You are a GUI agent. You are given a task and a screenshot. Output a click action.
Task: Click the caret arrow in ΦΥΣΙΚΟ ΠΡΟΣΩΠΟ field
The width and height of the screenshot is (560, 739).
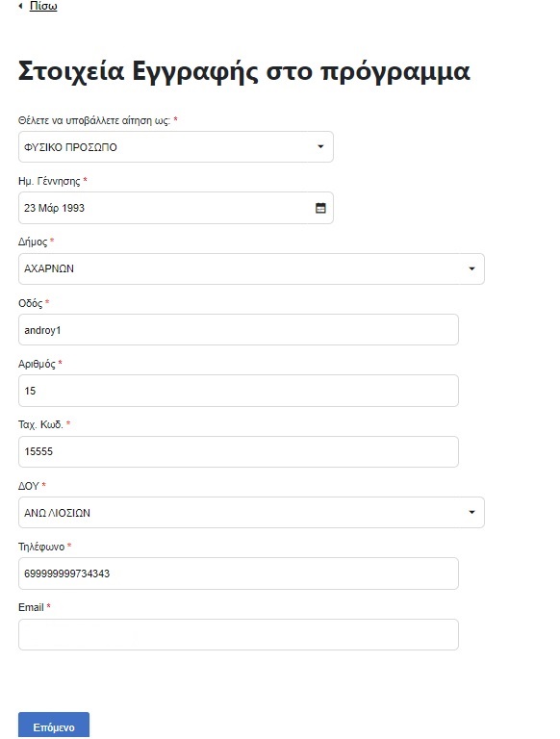[320, 146]
